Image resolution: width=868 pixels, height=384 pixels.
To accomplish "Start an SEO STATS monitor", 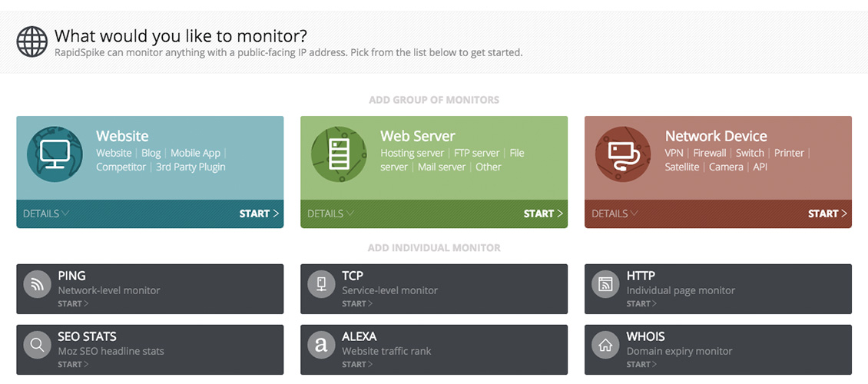I will [73, 365].
